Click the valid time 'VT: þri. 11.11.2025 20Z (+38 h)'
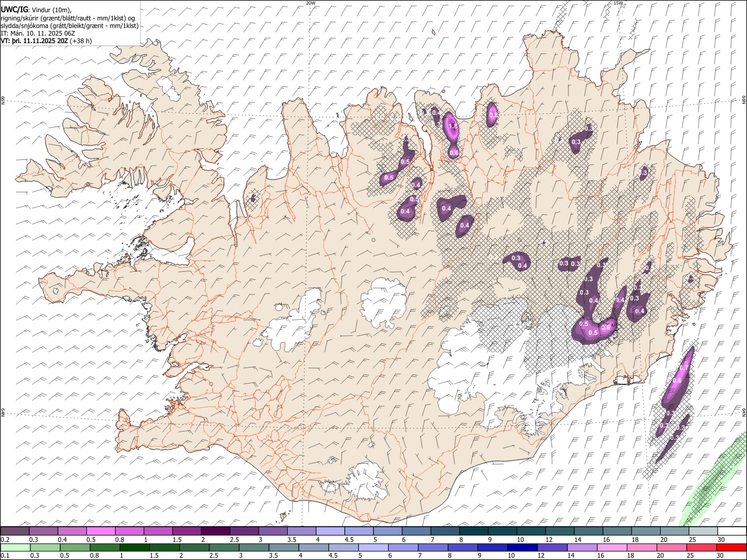Viewport: 747px width, 560px height. (46, 41)
